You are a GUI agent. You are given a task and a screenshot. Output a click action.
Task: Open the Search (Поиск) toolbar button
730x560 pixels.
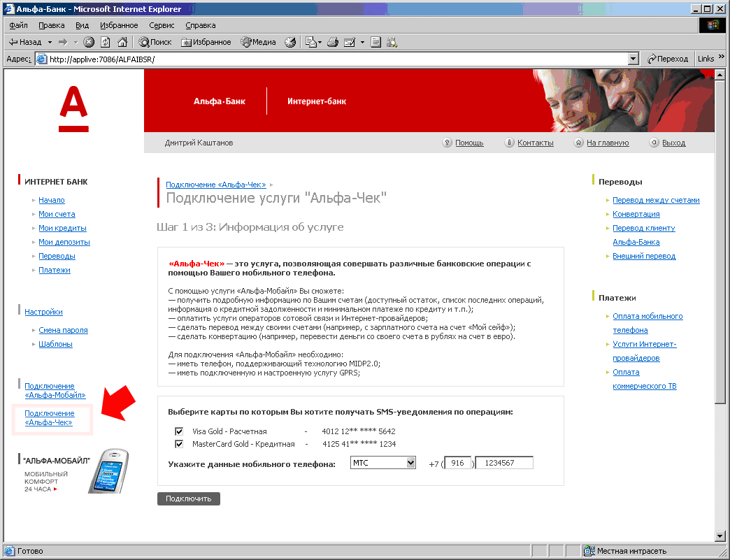(x=155, y=42)
